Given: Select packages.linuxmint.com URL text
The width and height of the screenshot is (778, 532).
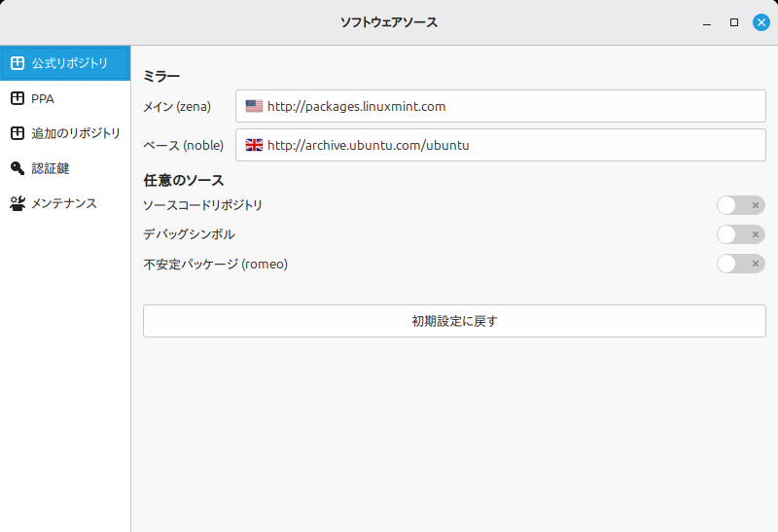Looking at the screenshot, I should (356, 106).
